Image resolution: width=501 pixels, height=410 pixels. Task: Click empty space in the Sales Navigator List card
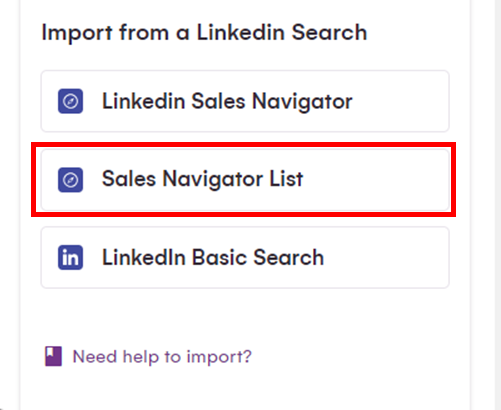pos(377,180)
